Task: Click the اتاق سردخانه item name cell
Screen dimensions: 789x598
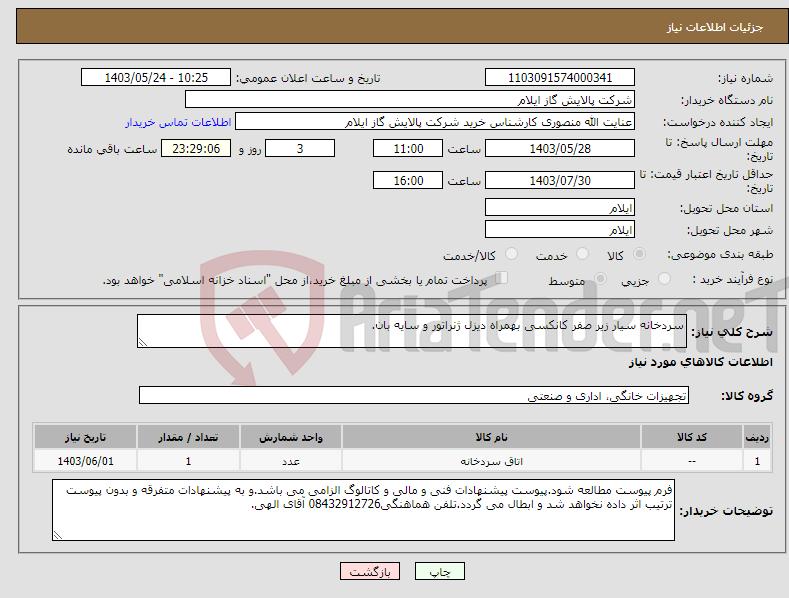Action: tap(491, 461)
